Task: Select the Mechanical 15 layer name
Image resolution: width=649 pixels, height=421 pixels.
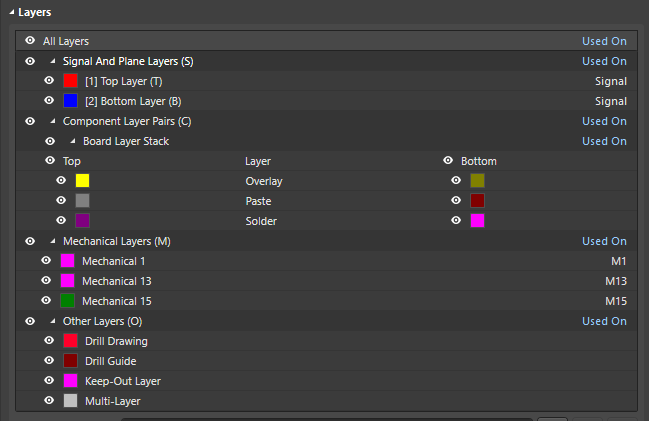Action: pos(116,301)
